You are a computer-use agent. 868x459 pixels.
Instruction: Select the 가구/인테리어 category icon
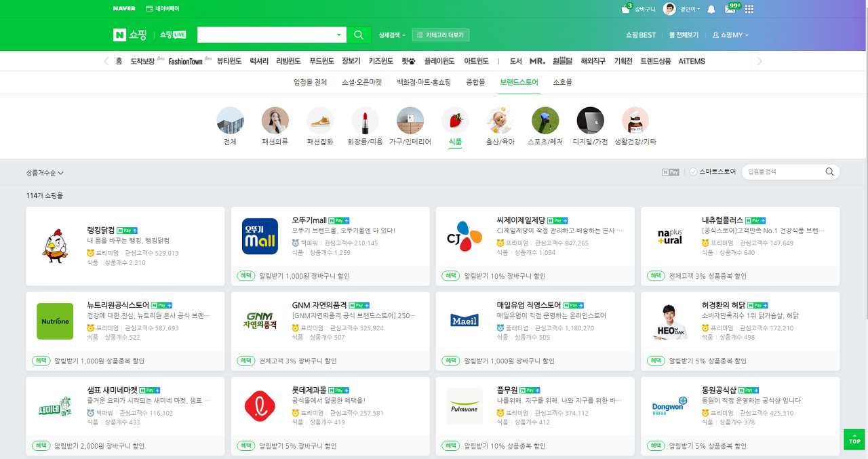click(410, 120)
